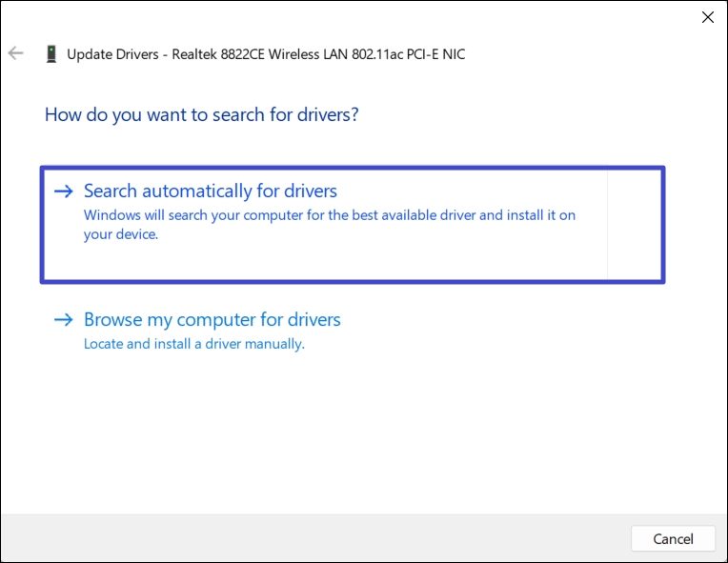Click the "Update Drivers" title text
The width and height of the screenshot is (728, 563).
click(x=112, y=54)
